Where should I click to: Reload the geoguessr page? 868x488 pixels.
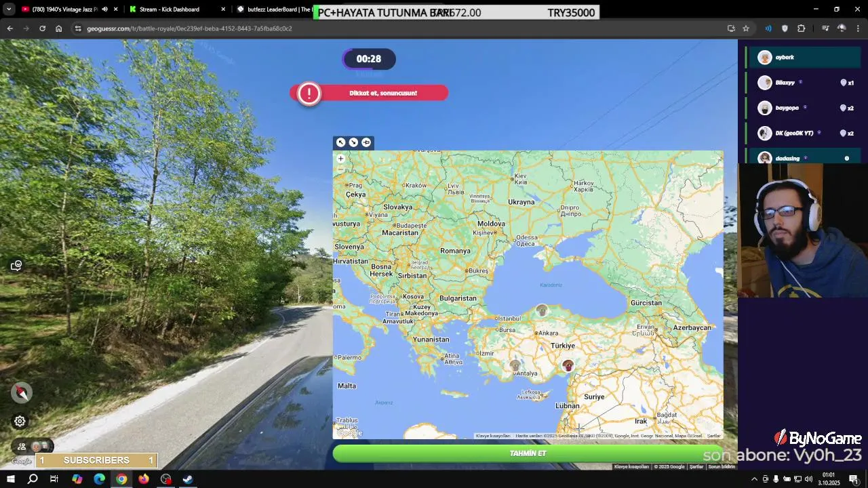pos(42,28)
